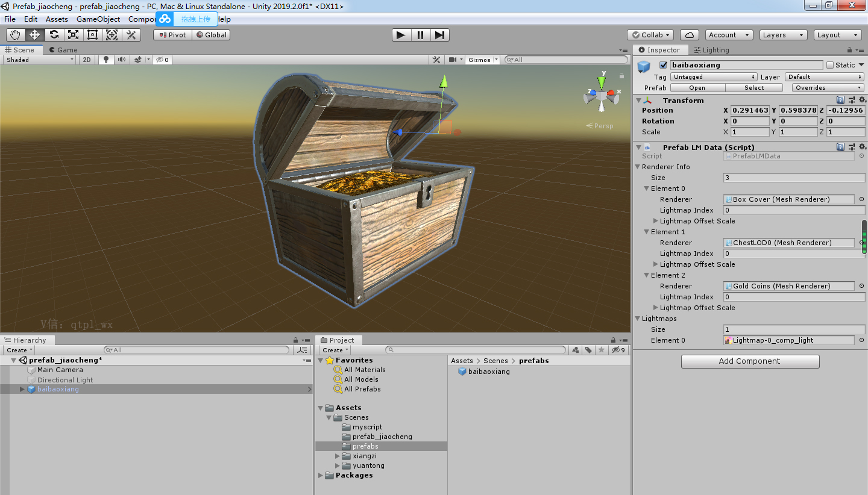Choose the Scale tool
868x495 pixels.
pos(73,34)
